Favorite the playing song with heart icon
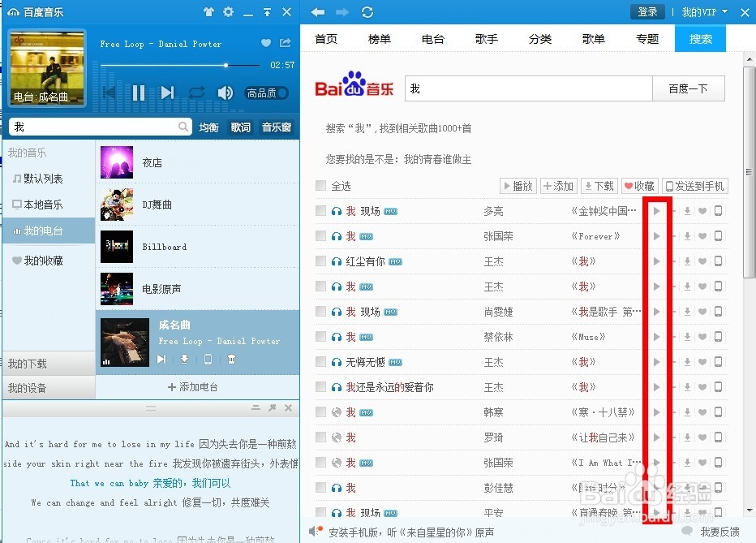 click(x=266, y=43)
